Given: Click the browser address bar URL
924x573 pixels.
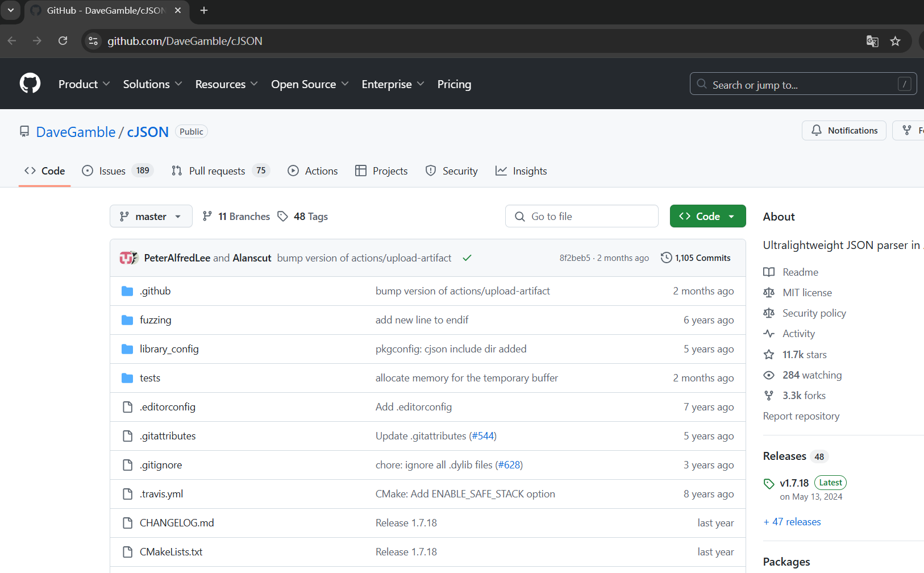Looking at the screenshot, I should [x=185, y=41].
